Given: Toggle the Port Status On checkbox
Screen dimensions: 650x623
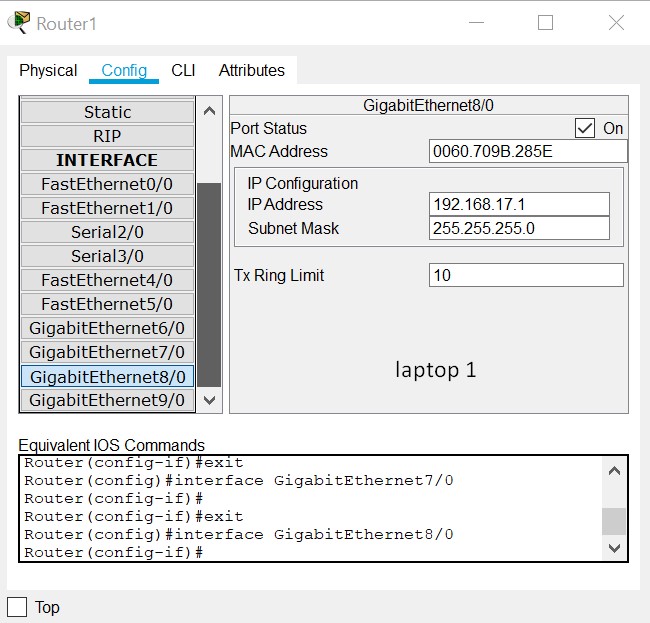Looking at the screenshot, I should [585, 128].
